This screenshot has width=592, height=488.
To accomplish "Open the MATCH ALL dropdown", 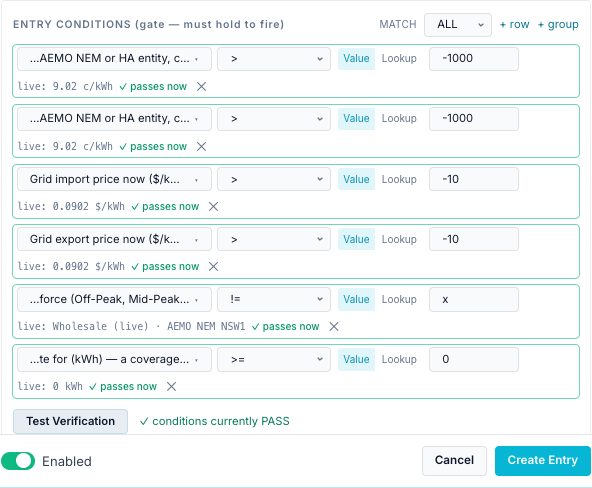I will coord(458,25).
